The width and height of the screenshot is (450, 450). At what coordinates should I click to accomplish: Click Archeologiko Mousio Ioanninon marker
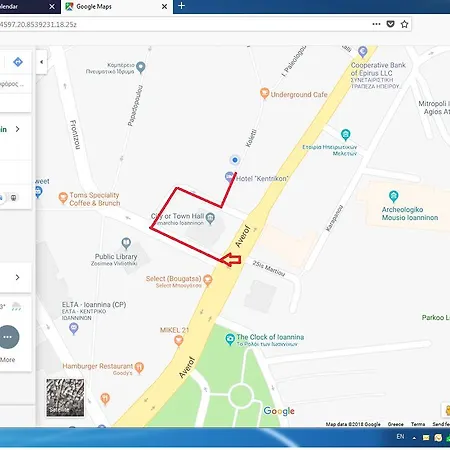[x=394, y=196]
